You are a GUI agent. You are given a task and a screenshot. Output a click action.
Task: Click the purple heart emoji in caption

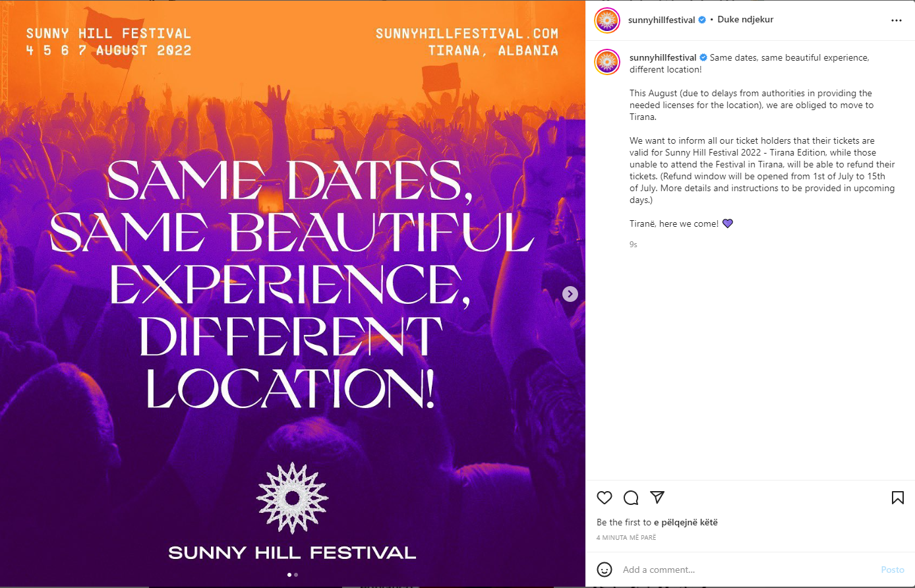pos(728,223)
